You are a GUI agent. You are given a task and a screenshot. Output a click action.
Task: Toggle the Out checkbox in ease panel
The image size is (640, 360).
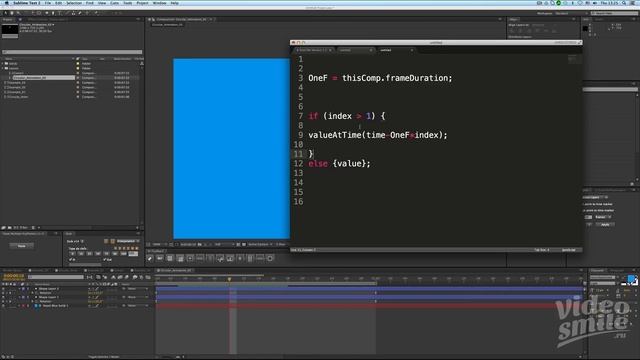pyautogui.click(x=105, y=260)
